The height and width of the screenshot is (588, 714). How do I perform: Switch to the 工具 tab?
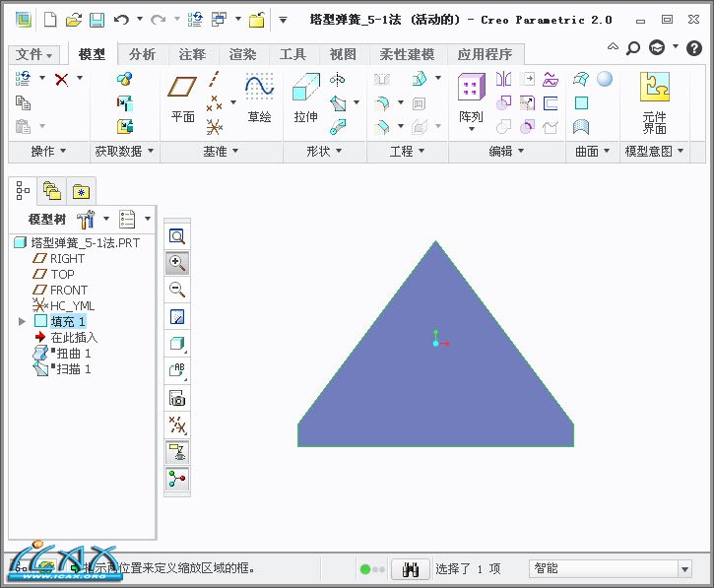coord(292,54)
